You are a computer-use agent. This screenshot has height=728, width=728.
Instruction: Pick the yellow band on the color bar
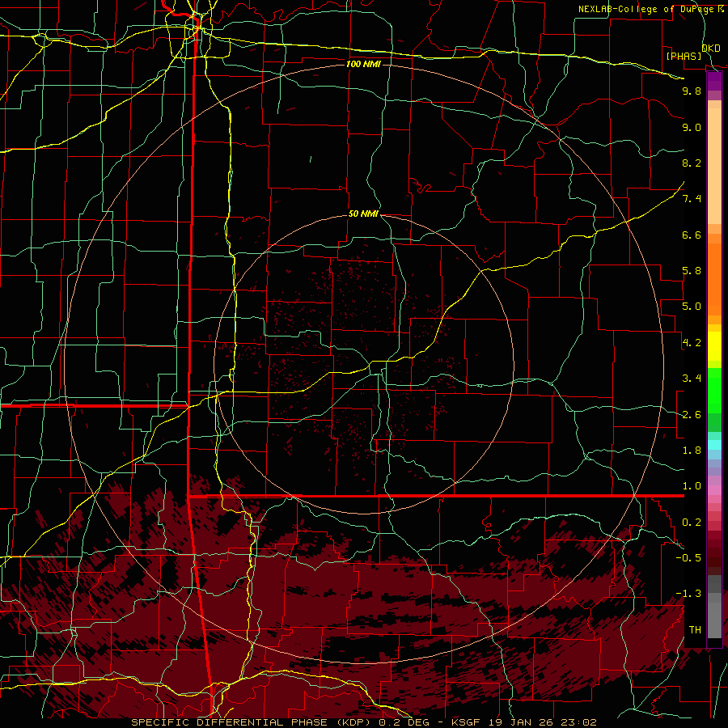[714, 346]
